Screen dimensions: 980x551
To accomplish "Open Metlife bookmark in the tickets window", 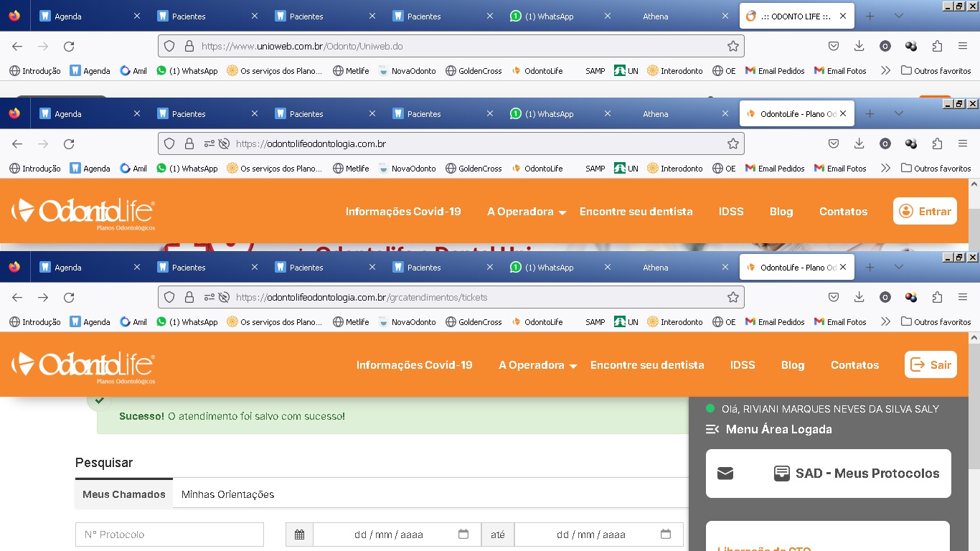I will point(351,322).
